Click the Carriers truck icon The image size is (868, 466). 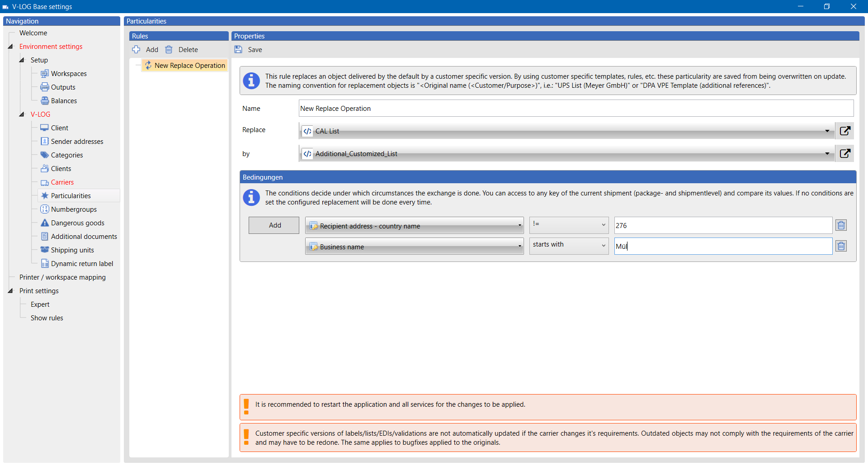click(45, 182)
